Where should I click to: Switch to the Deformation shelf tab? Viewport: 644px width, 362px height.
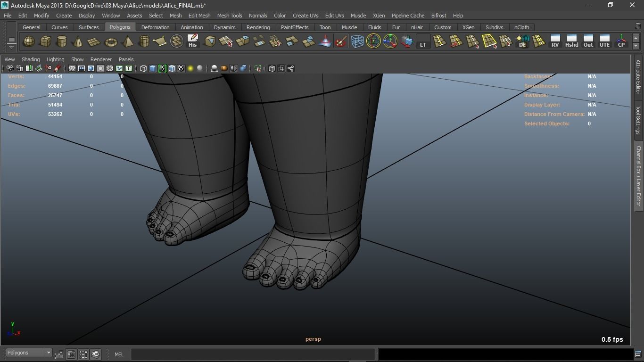point(155,27)
